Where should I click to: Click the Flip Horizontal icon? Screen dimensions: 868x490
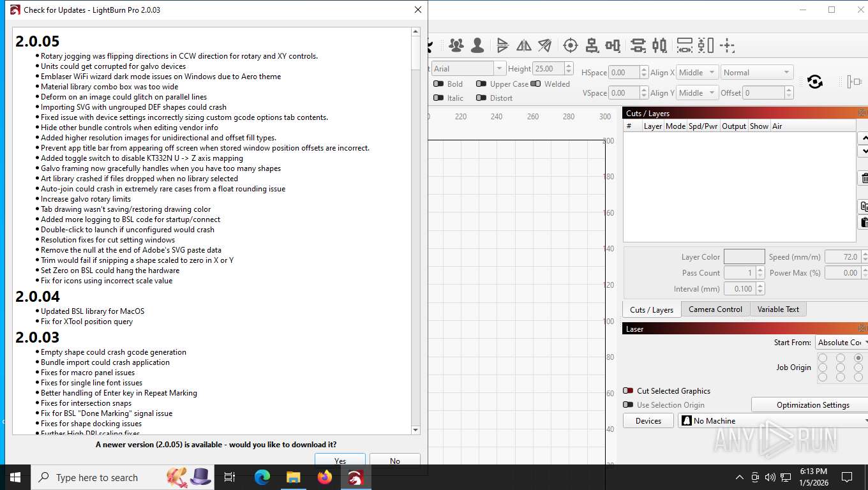point(503,45)
